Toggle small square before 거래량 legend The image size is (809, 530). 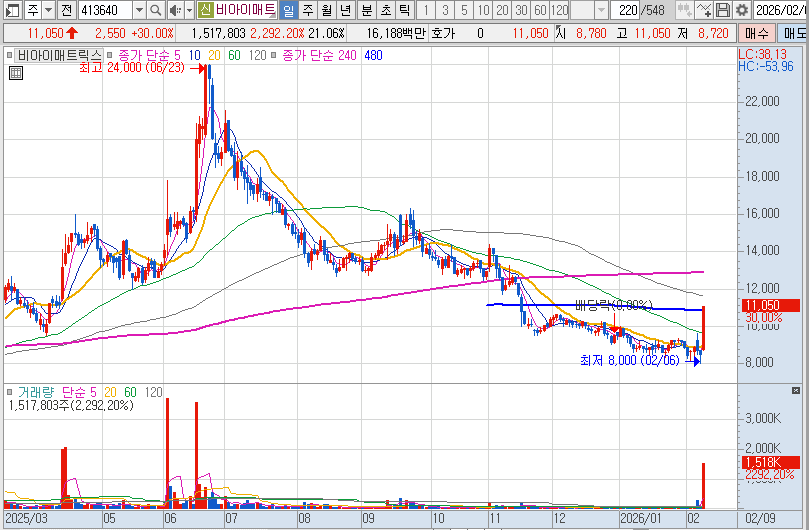9,392
